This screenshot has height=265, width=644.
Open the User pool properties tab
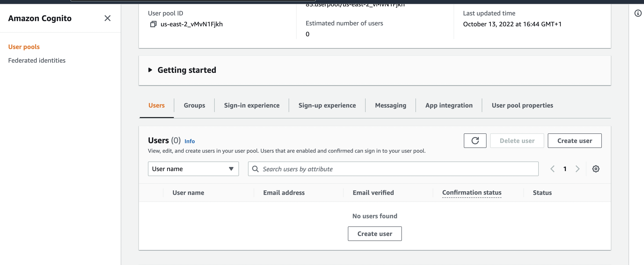(x=522, y=106)
